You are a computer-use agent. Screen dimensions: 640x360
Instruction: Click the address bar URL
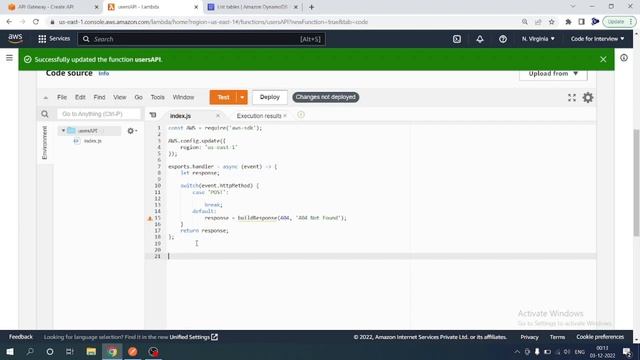click(x=213, y=22)
